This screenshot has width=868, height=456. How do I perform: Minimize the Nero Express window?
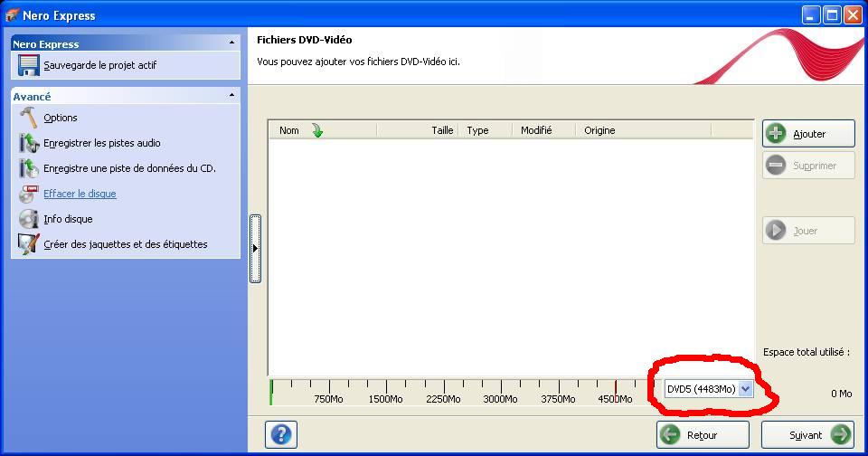811,15
